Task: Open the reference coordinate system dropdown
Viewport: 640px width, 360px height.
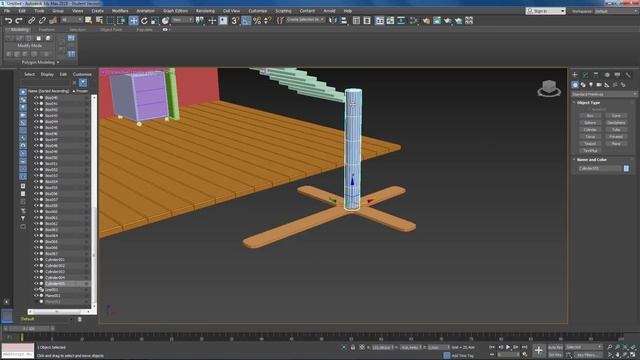Action: point(182,20)
